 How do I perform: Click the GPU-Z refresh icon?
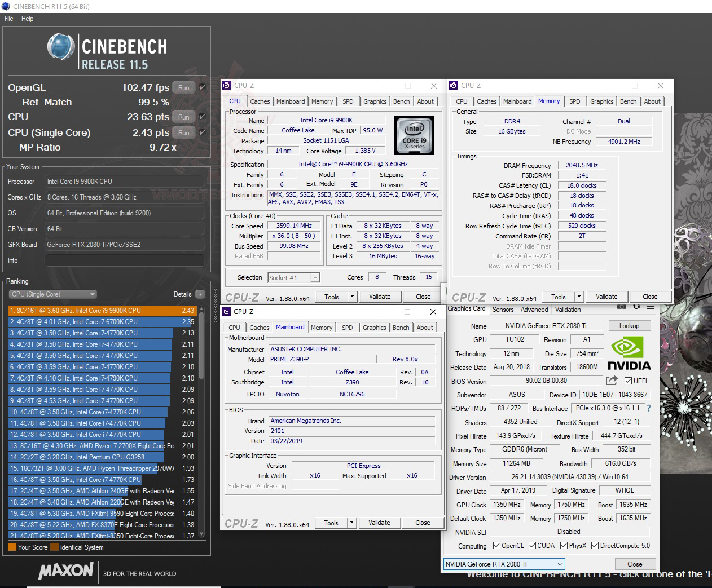[x=637, y=307]
